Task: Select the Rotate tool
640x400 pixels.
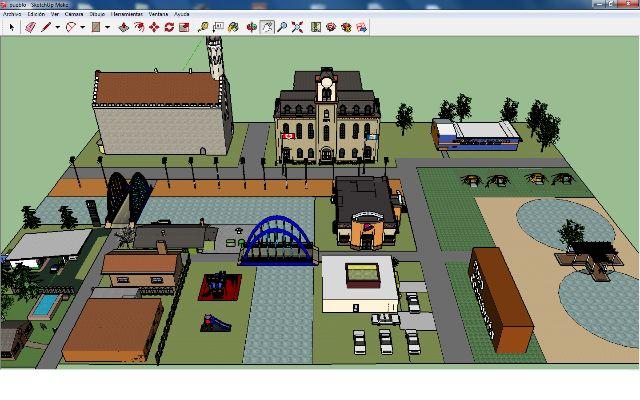Action: tap(169, 27)
